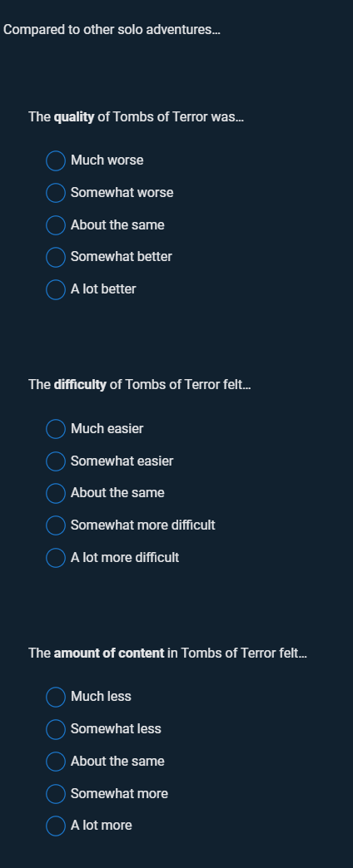
Task: Pick 'About the same' for quality
Action: click(56, 225)
